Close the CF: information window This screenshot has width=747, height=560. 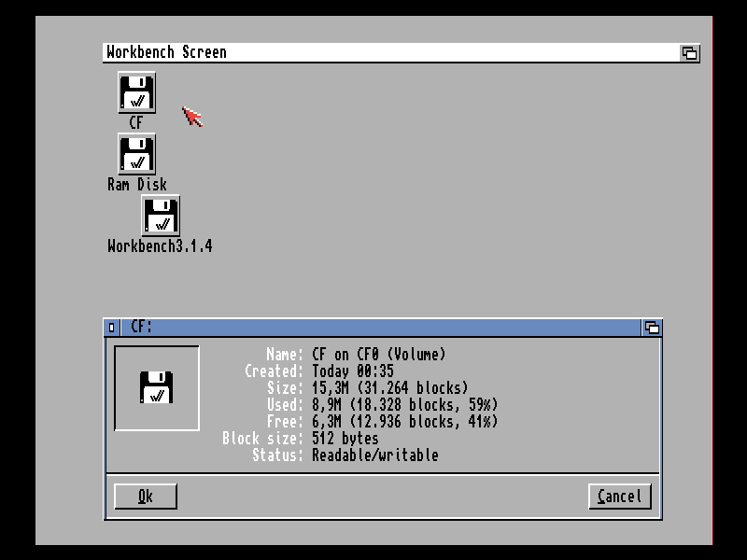coord(112,328)
